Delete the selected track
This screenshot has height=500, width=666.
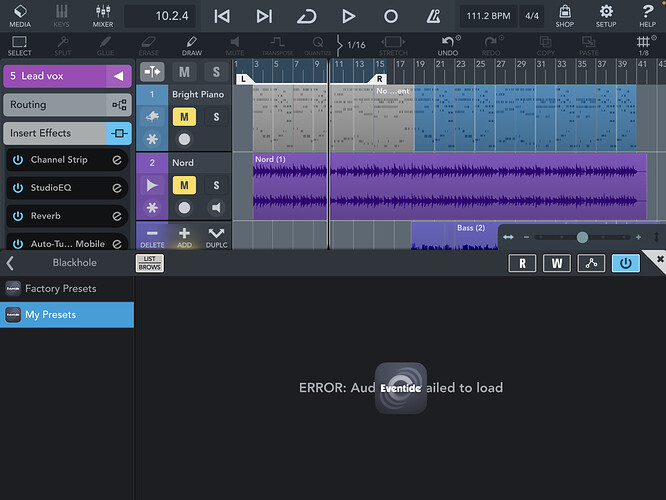[152, 237]
